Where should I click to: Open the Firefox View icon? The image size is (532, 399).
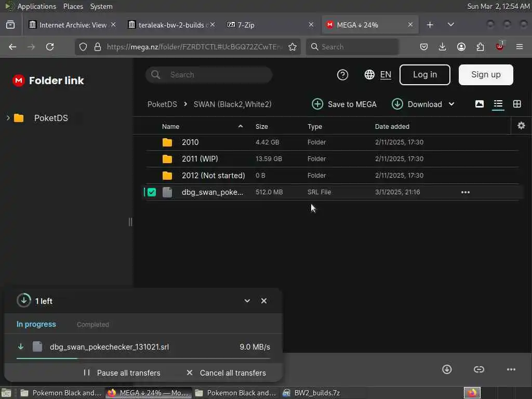10,25
